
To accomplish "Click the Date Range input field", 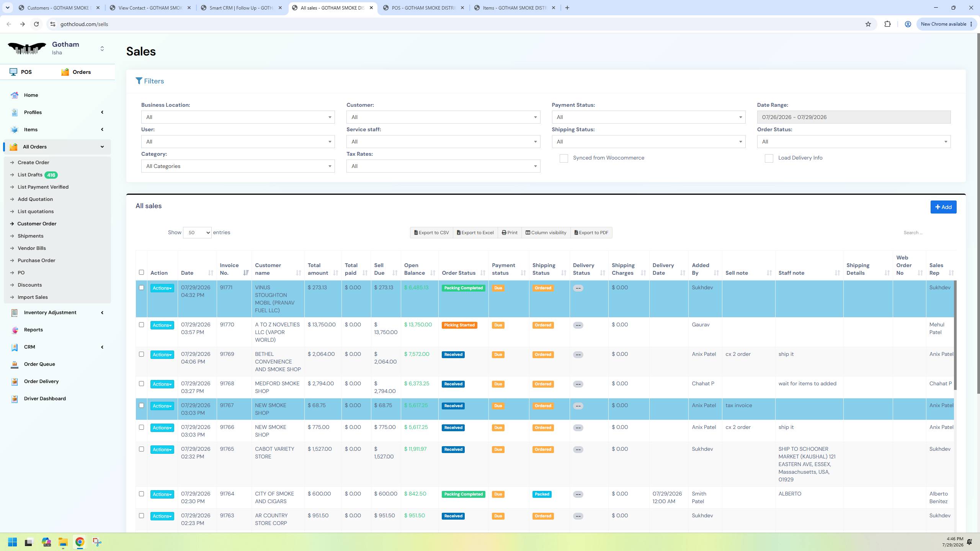I will click(854, 117).
